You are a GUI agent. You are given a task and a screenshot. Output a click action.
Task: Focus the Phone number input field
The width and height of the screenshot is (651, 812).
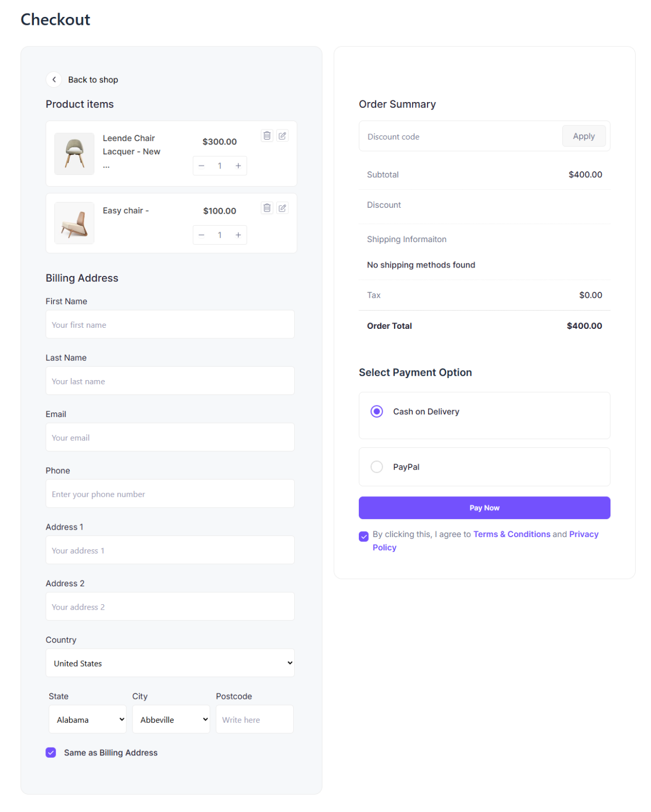170,494
